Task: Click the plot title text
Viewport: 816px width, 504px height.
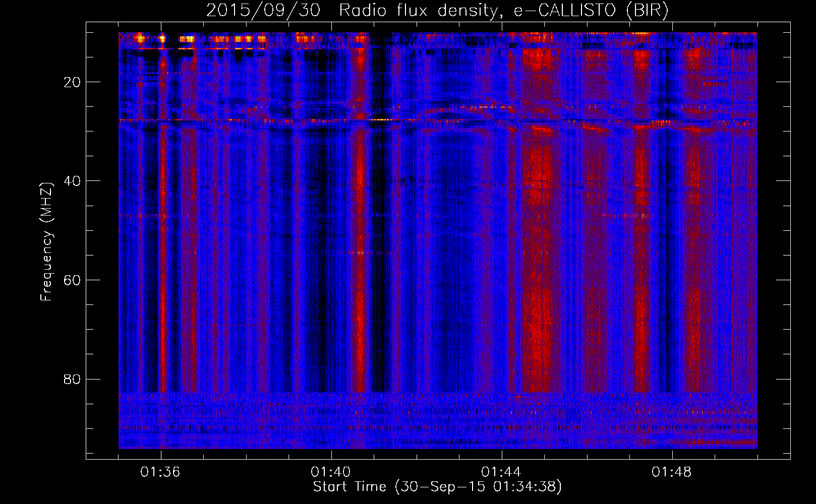Action: [x=438, y=11]
